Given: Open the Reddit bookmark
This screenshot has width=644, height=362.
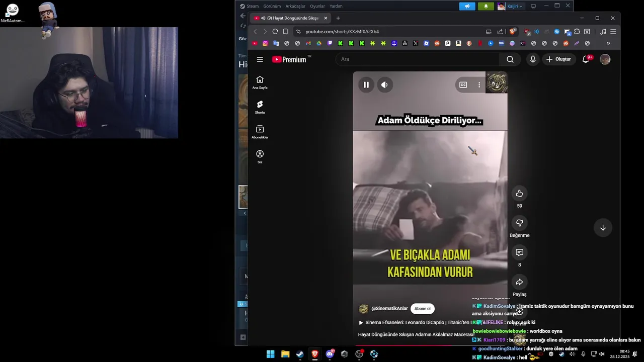Looking at the screenshot, I should click(437, 43).
